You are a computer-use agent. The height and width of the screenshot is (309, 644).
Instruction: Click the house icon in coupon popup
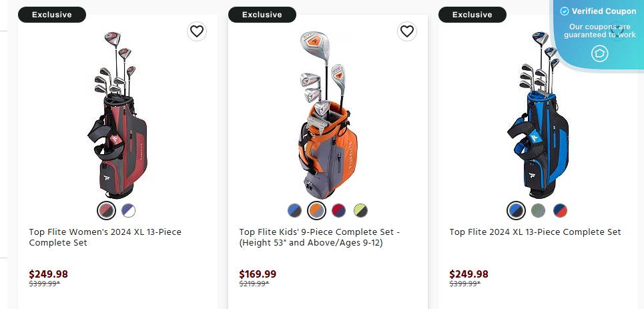click(599, 53)
